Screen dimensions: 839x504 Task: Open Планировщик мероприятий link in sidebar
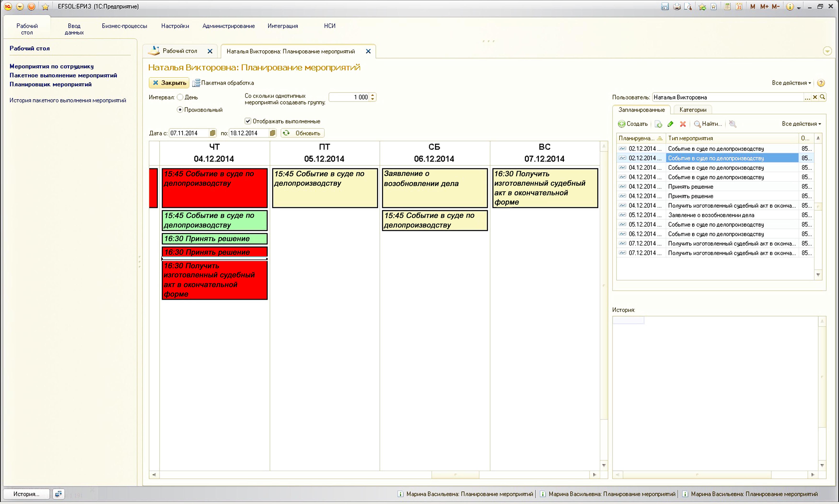(x=50, y=84)
